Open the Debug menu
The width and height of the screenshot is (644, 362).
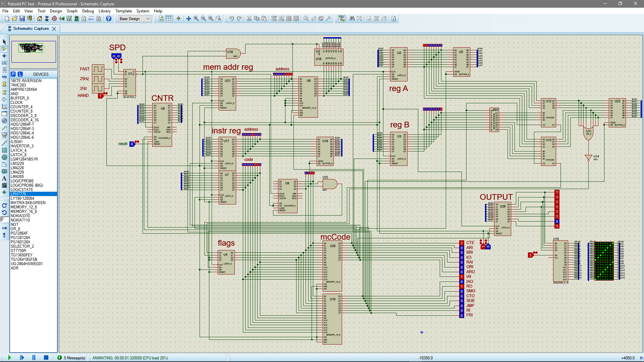(88, 11)
